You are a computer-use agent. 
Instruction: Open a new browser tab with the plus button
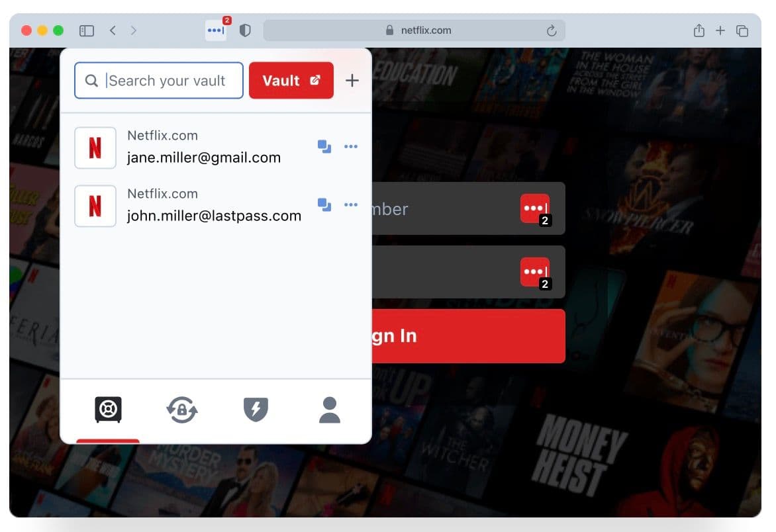(720, 30)
